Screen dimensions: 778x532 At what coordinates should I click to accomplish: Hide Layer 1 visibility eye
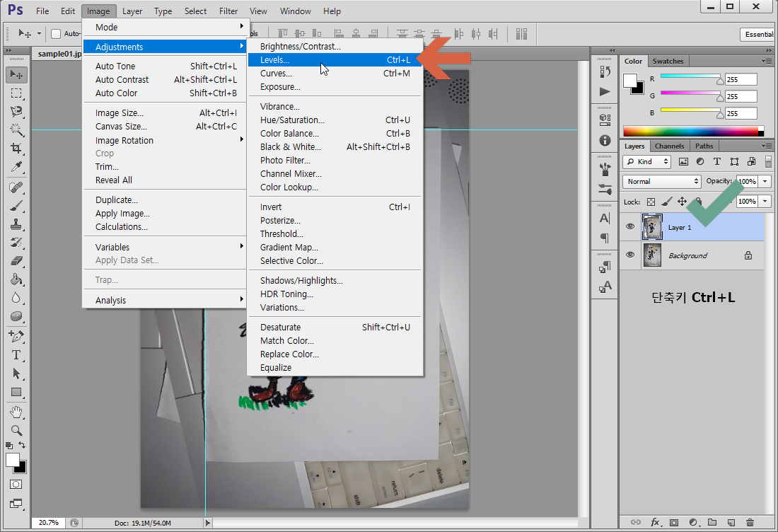[630, 227]
